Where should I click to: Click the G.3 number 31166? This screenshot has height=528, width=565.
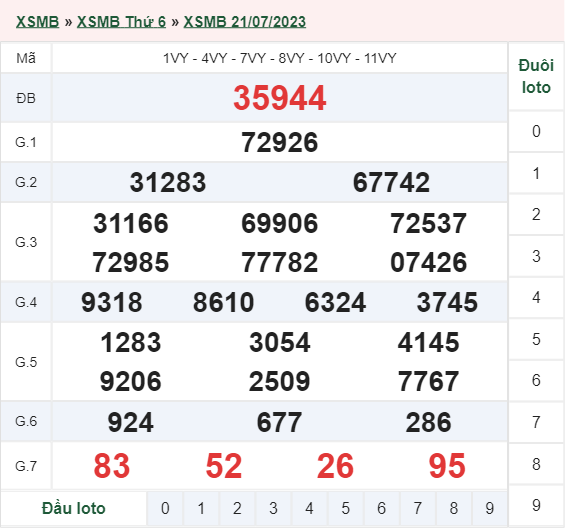tap(131, 223)
